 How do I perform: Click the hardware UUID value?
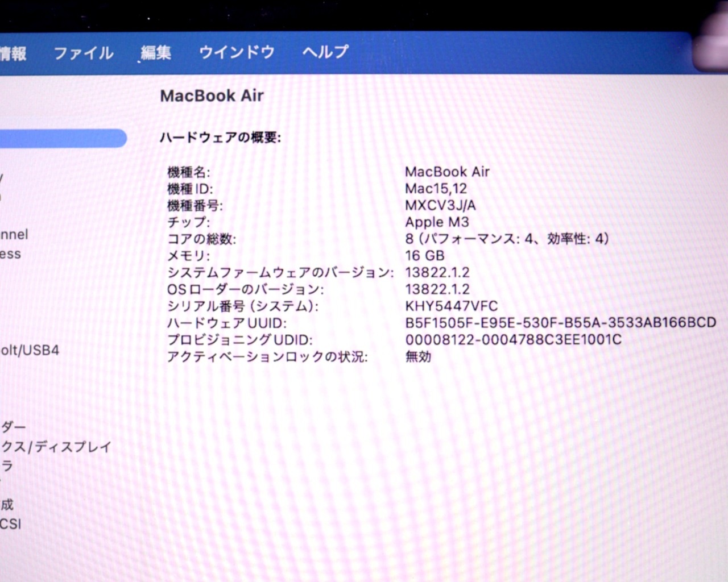pos(560,323)
